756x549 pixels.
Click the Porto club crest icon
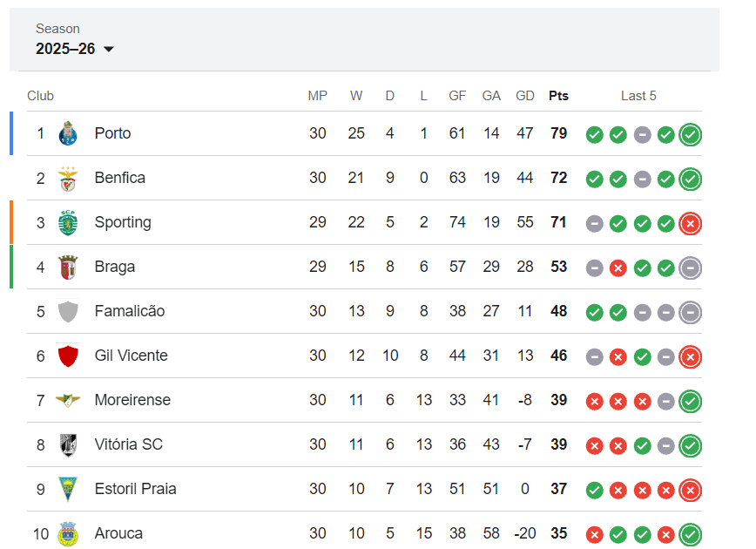(x=68, y=134)
